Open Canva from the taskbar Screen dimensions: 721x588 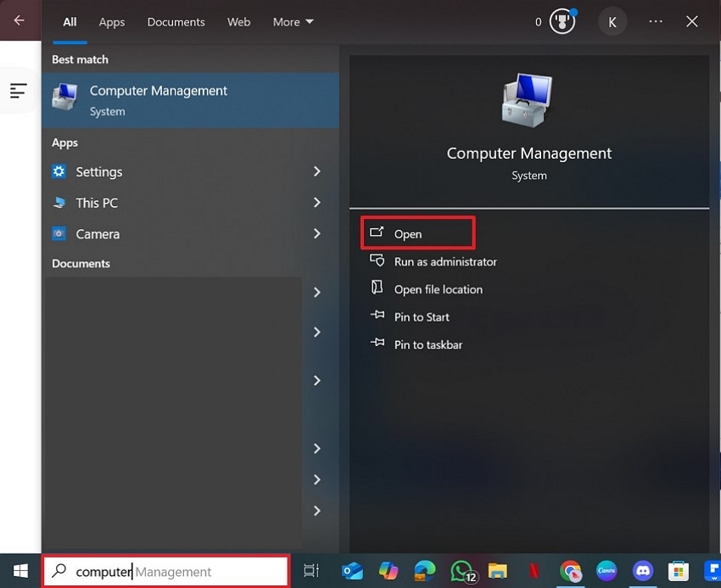click(606, 570)
